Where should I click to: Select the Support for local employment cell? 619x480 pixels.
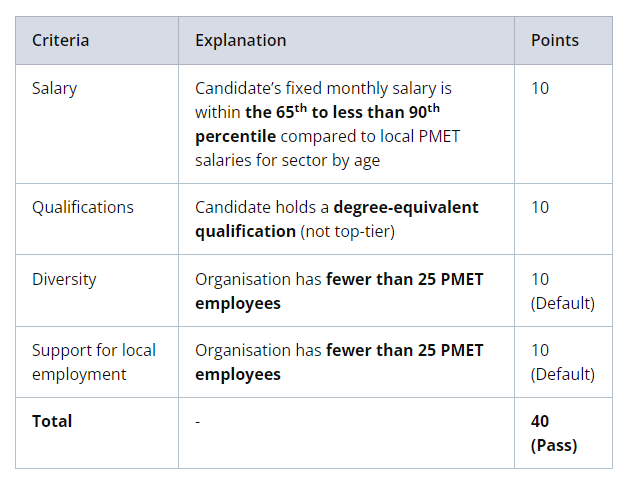[x=94, y=362]
